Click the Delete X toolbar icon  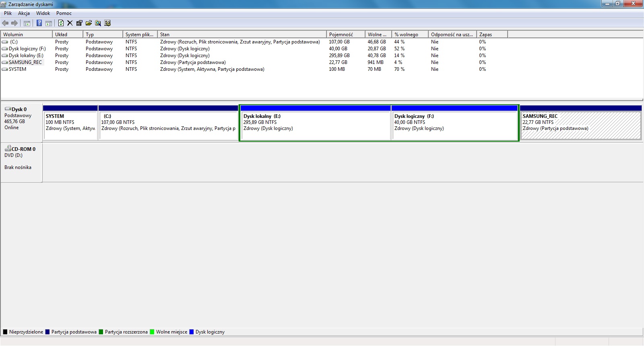pos(70,23)
